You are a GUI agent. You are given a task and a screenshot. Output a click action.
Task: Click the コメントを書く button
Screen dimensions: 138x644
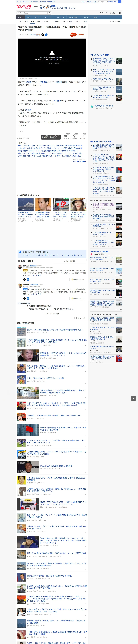69,261
